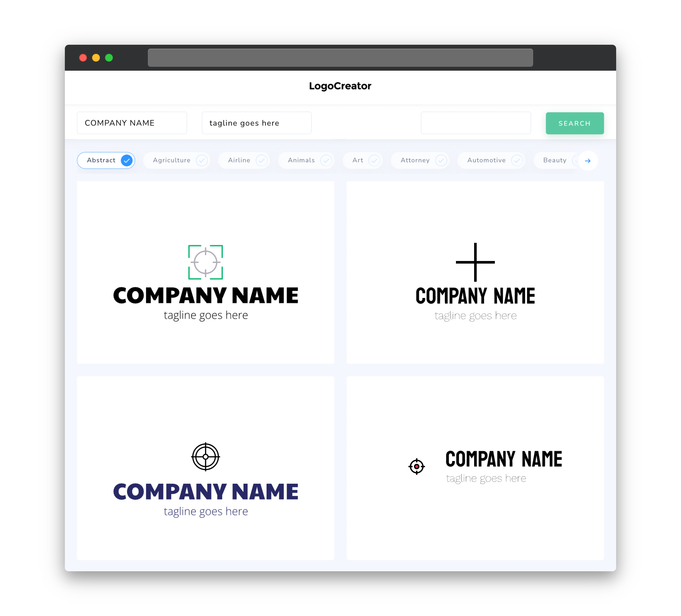Click the crosshair/target logo icon top-left

pos(205,261)
